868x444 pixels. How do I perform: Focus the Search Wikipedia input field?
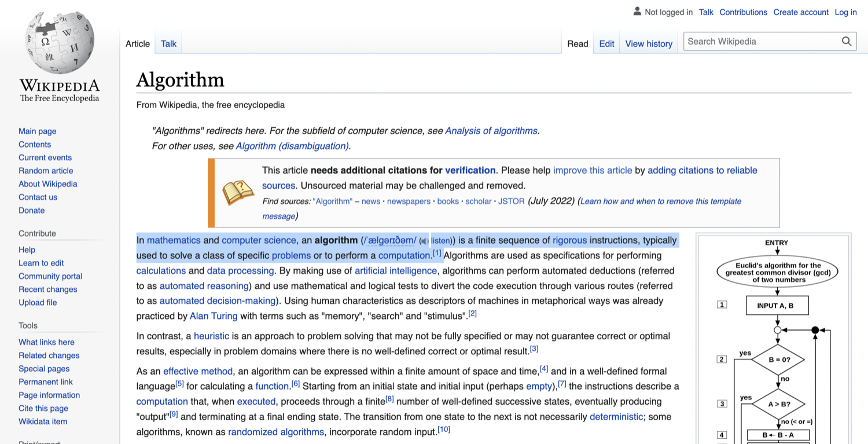point(761,41)
